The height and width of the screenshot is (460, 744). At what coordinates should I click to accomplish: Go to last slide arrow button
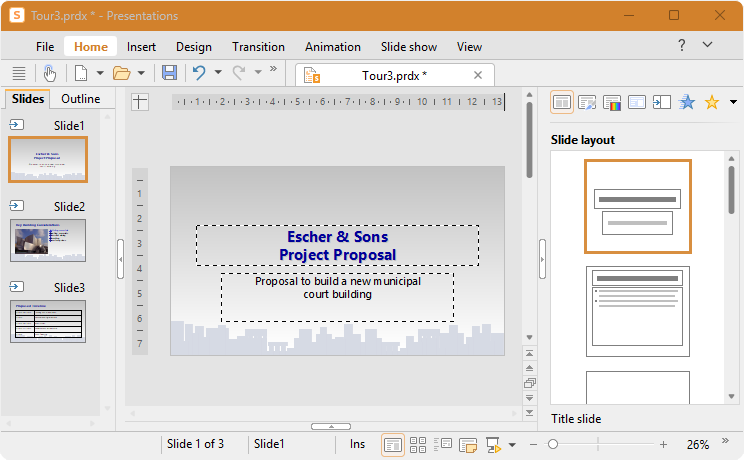(x=530, y=413)
